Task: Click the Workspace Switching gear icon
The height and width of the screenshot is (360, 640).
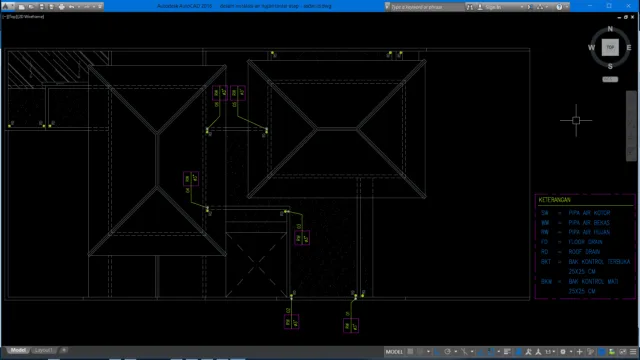Action: coord(563,351)
